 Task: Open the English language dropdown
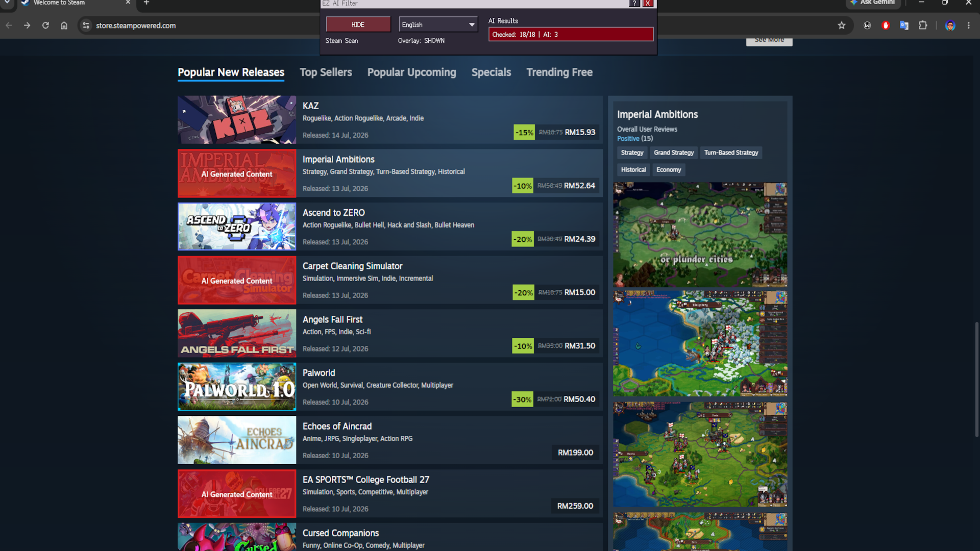[x=438, y=24]
